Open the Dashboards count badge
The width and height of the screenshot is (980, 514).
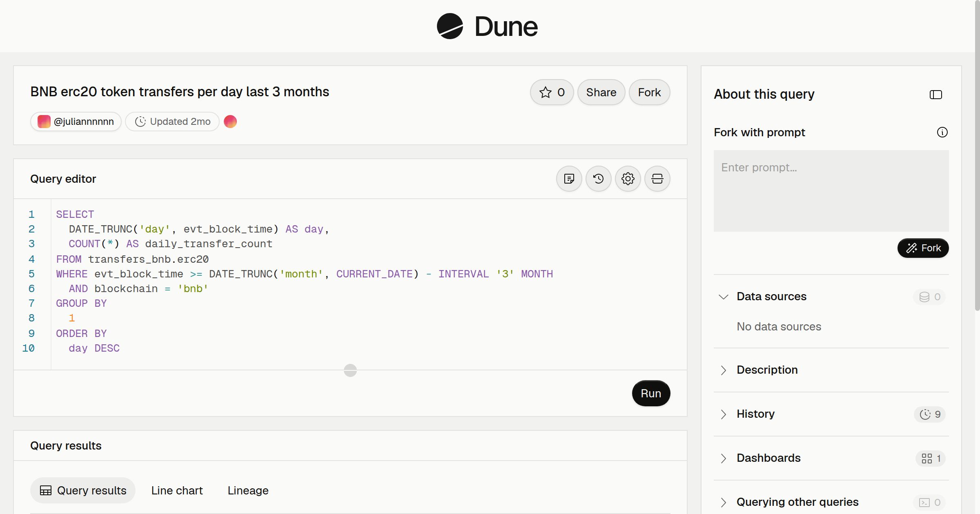coord(931,459)
